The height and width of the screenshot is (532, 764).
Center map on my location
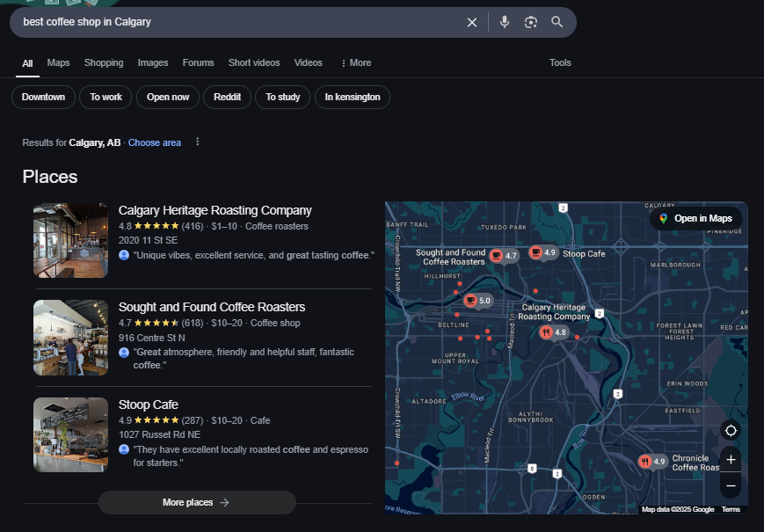coord(730,430)
